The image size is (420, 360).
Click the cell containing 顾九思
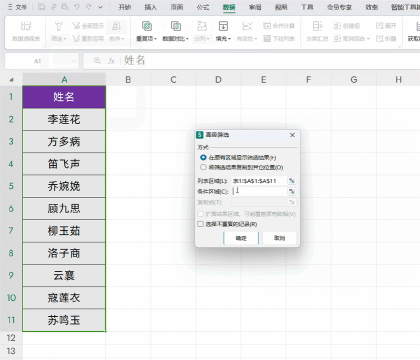point(64,209)
